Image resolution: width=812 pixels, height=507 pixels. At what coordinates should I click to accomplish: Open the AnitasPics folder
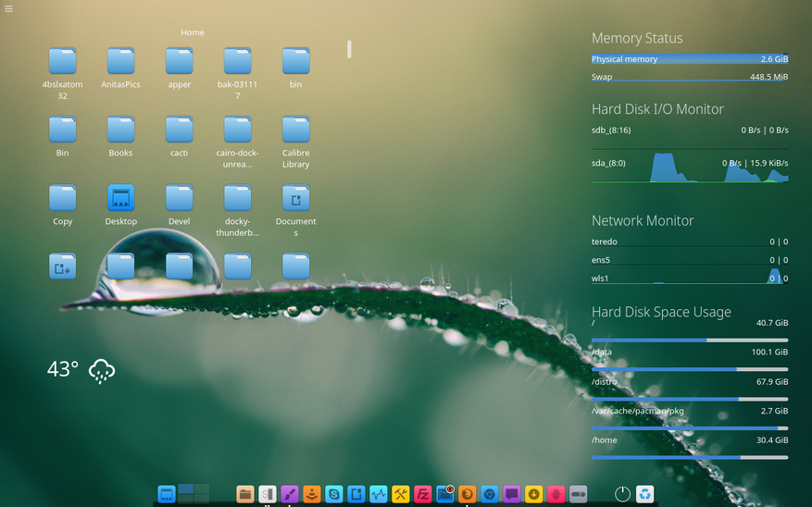pos(120,61)
